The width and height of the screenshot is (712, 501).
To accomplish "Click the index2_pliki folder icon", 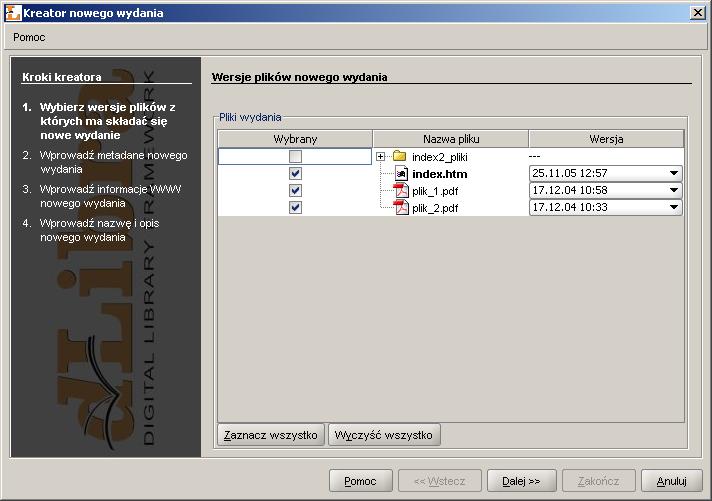I will coord(400,156).
